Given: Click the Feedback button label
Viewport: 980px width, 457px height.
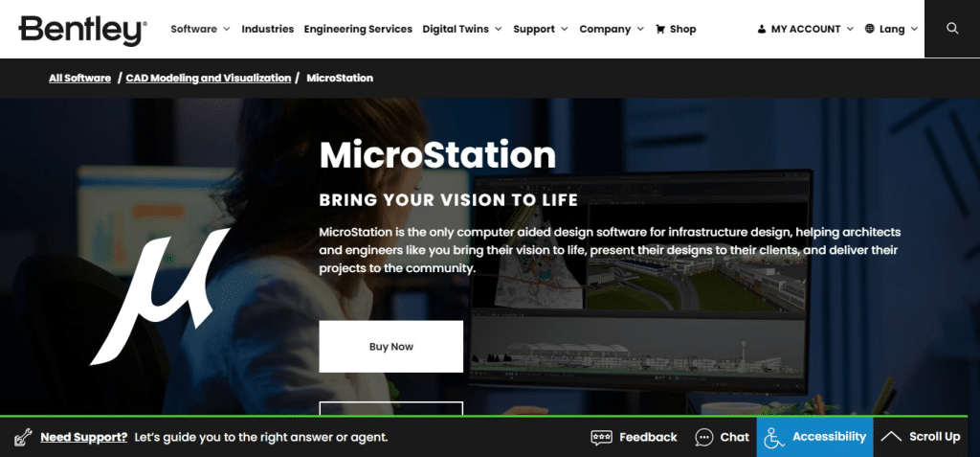Looking at the screenshot, I should click(x=648, y=437).
